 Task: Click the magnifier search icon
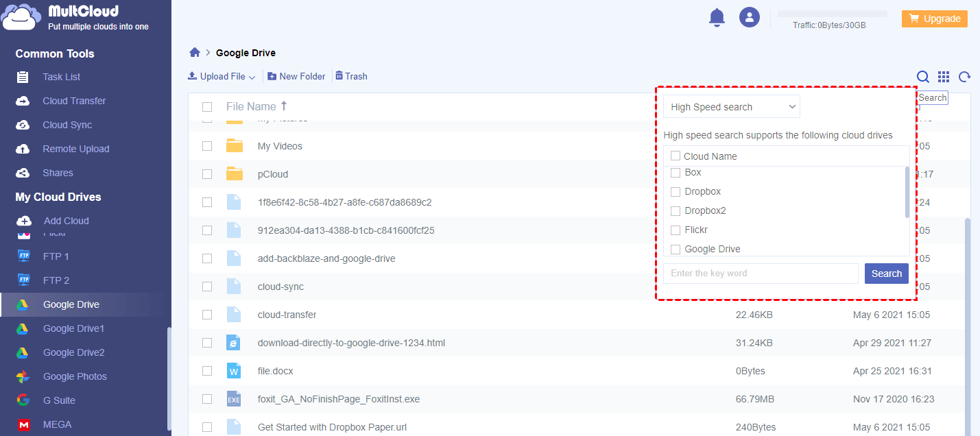click(x=923, y=77)
